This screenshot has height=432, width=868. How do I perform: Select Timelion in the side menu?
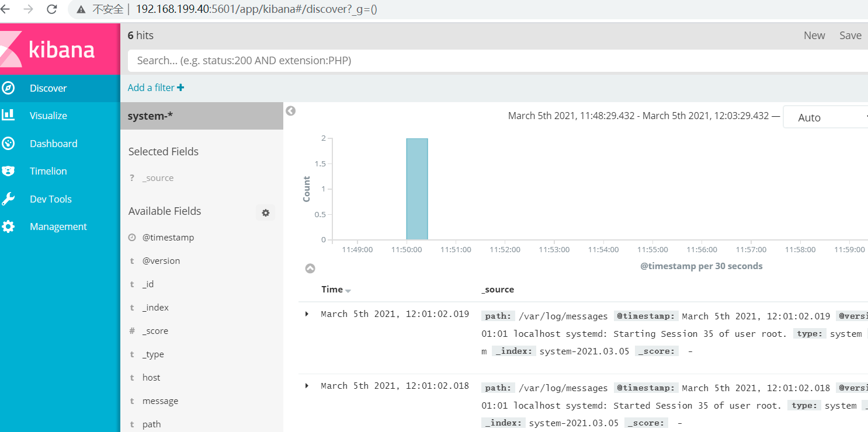click(x=48, y=171)
